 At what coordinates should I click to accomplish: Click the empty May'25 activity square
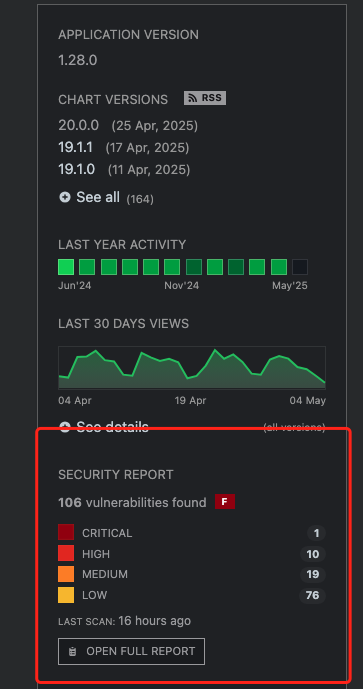click(x=300, y=267)
